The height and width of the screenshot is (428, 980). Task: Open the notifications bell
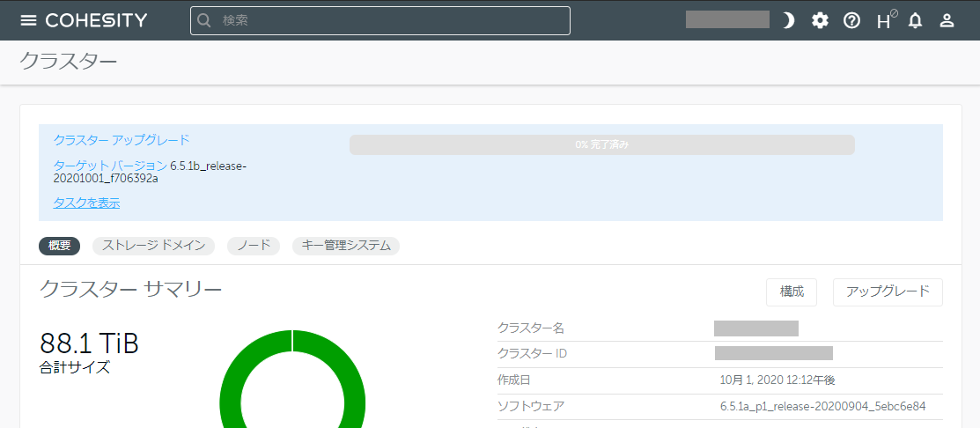[915, 20]
